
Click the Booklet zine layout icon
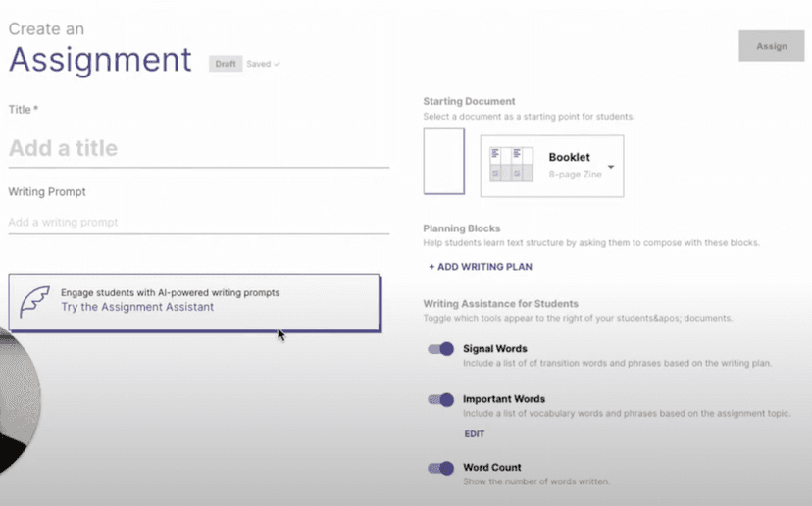[x=511, y=164]
